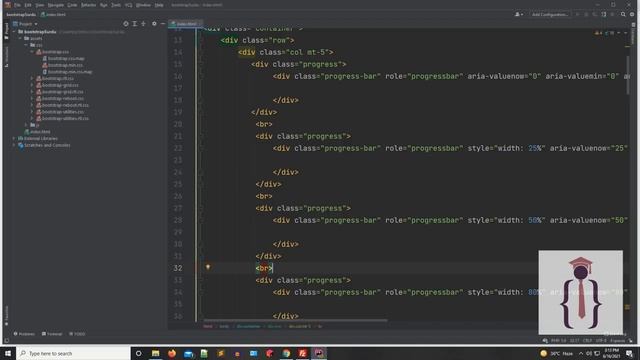The width and height of the screenshot is (640, 360).
Task: Open the File menu
Action: click(x=17, y=5)
